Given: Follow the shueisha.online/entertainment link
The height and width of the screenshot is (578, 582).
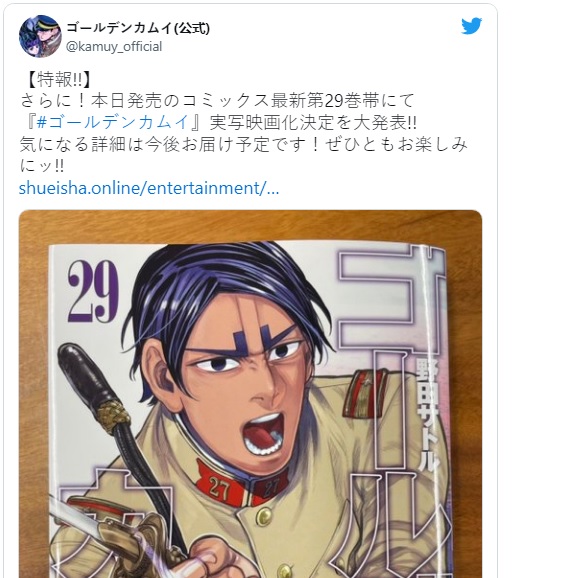Looking at the screenshot, I should [x=149, y=188].
